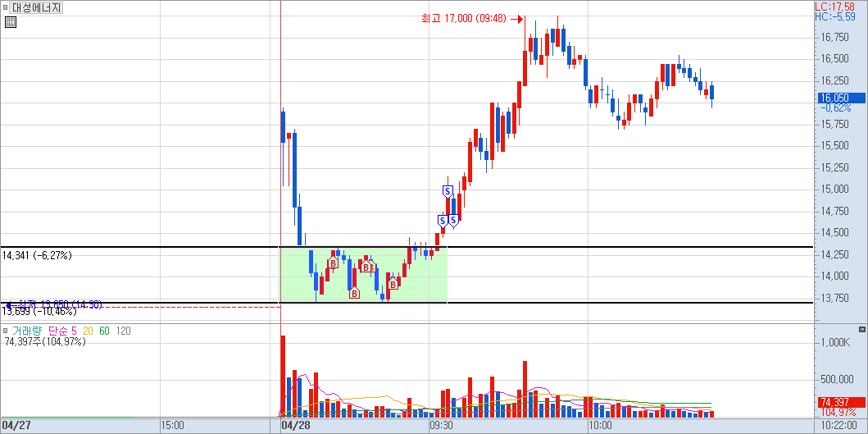Select the lower-left S sell marker
The image size is (868, 434).
click(x=443, y=222)
